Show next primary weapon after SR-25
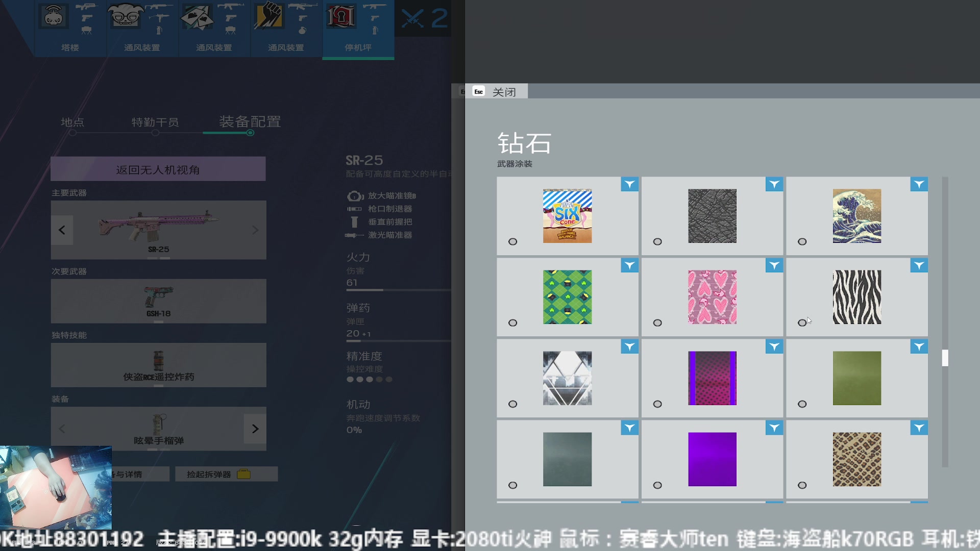Screen dimensions: 980x551 pyautogui.click(x=255, y=230)
